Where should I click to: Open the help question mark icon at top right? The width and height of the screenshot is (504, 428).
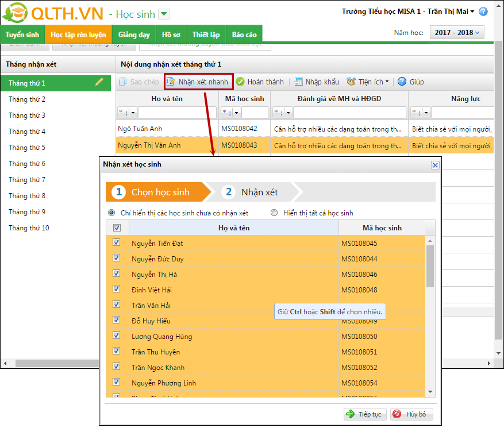point(483,11)
